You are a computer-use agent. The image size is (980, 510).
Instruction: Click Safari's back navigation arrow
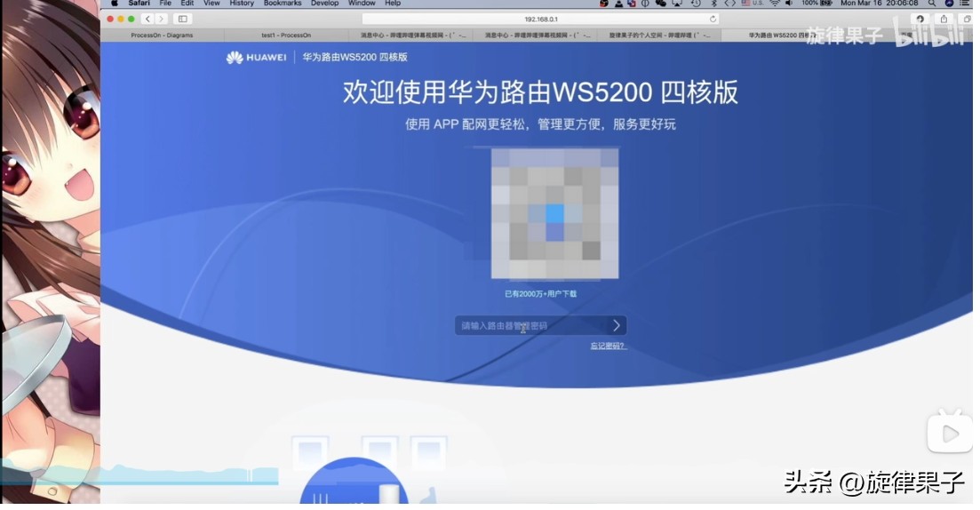click(x=147, y=19)
